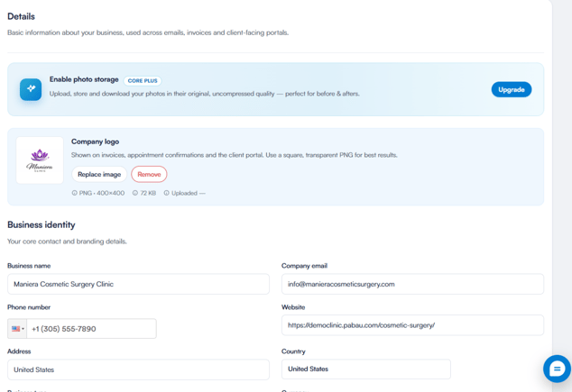Click the 'Phone number' label
This screenshot has height=392, width=572.
(29, 307)
